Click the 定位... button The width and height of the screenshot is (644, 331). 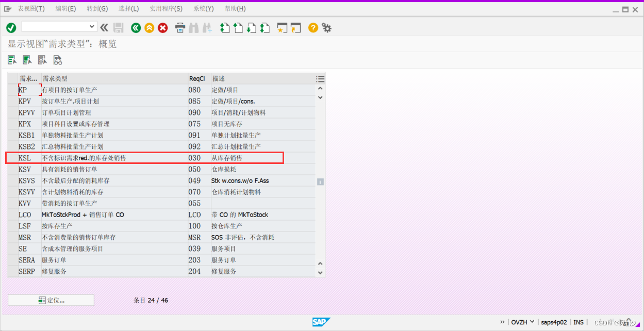50,300
